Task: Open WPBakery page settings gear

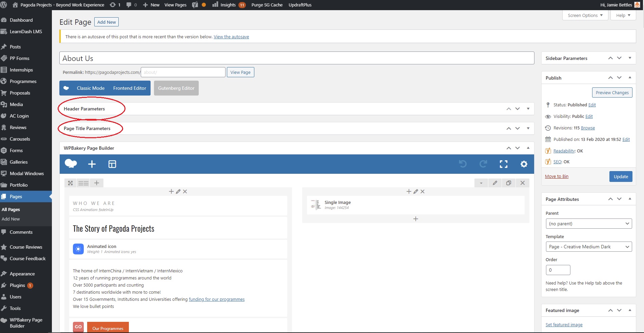Action: (524, 164)
